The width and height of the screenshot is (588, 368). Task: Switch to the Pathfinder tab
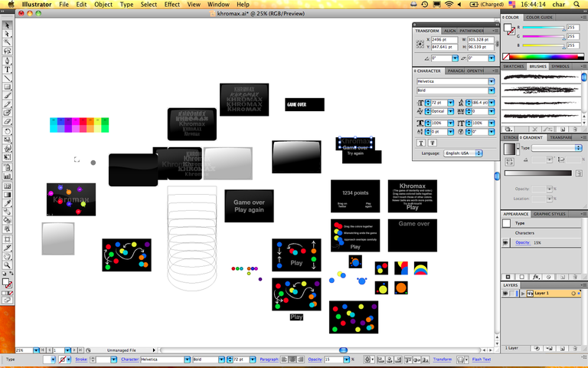click(472, 31)
